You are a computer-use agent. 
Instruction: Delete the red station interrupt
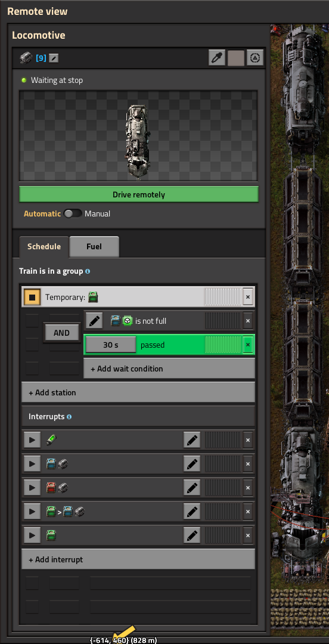point(248,488)
